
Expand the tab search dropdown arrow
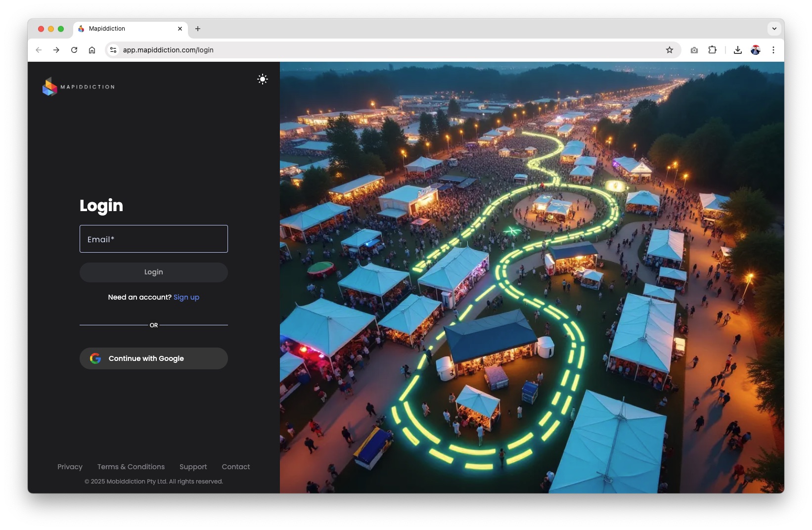click(774, 29)
